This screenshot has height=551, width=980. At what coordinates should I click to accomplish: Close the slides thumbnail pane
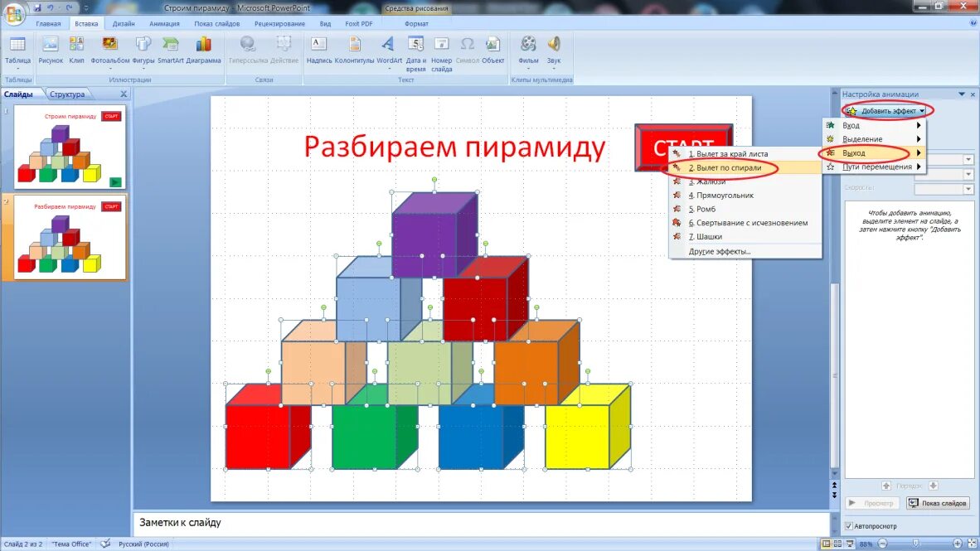[124, 94]
